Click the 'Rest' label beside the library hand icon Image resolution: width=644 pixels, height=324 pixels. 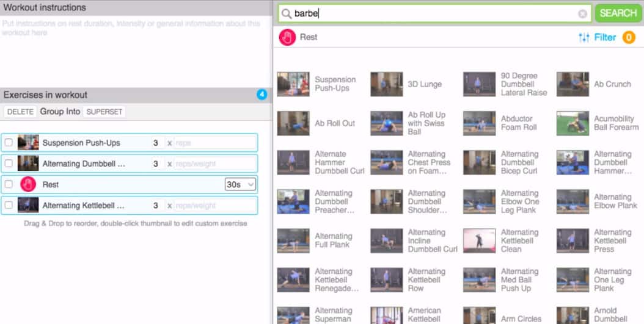pyautogui.click(x=309, y=37)
